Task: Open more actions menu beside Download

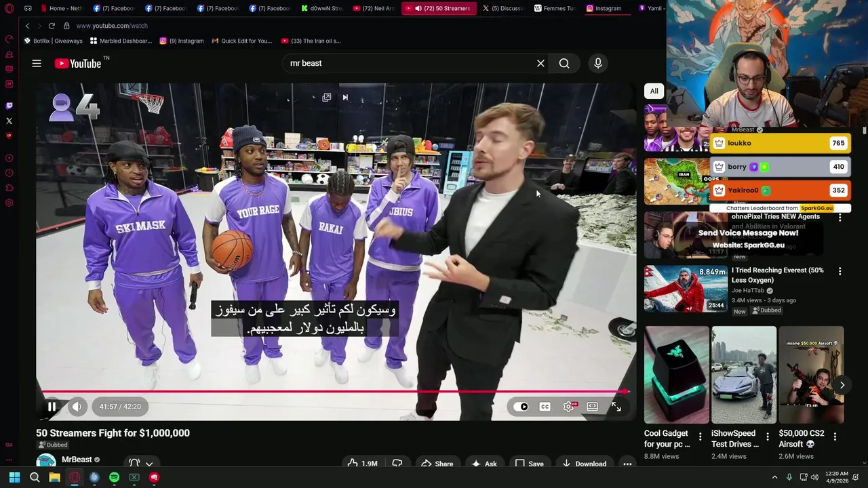Action: tap(627, 464)
